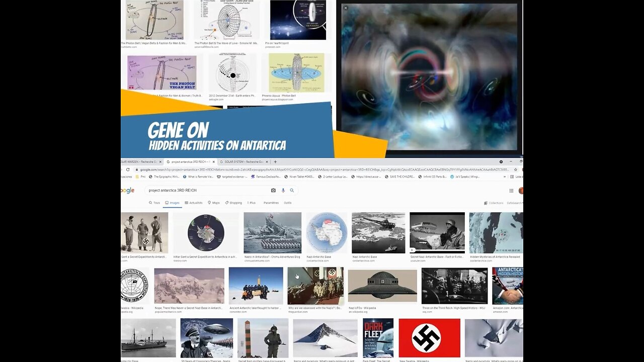Search by image using the camera icon
The width and height of the screenshot is (644, 362).
point(273,191)
